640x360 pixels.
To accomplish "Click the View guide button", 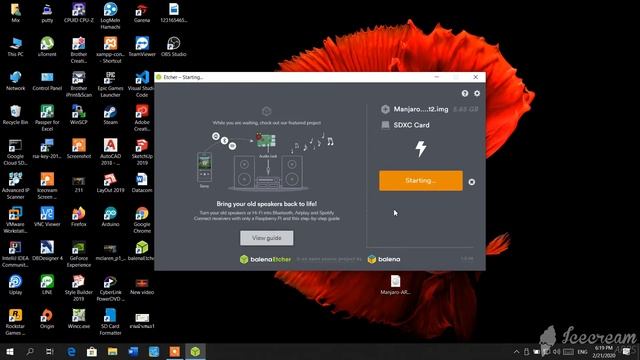I will point(267,238).
